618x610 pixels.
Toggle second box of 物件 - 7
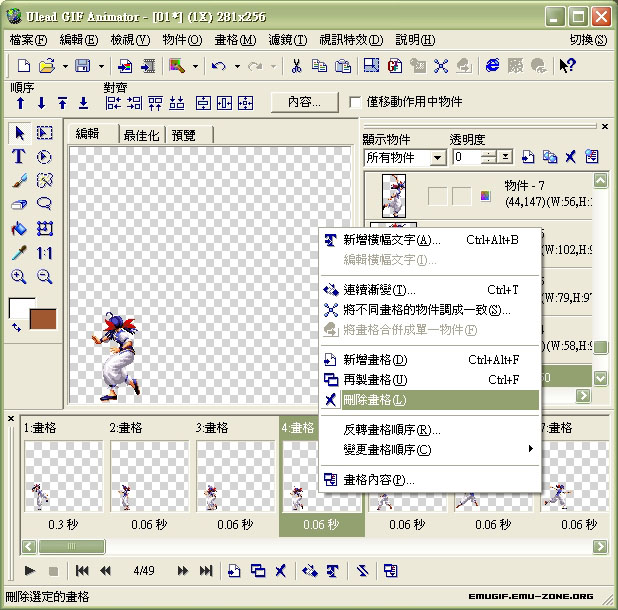point(461,196)
